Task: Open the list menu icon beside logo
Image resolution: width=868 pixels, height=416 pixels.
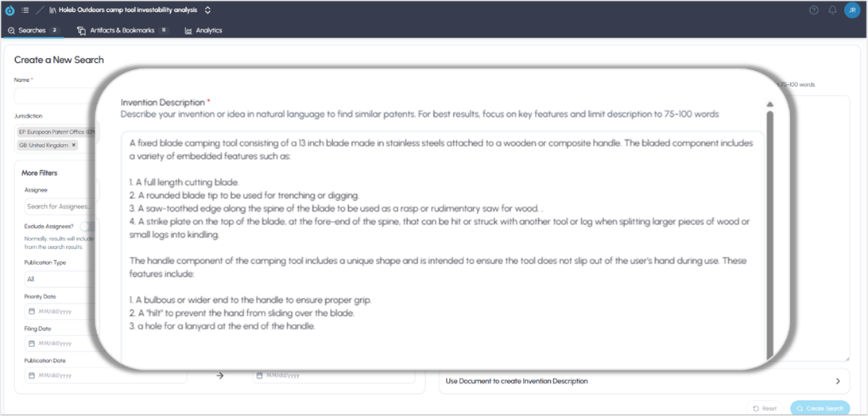Action: [25, 10]
